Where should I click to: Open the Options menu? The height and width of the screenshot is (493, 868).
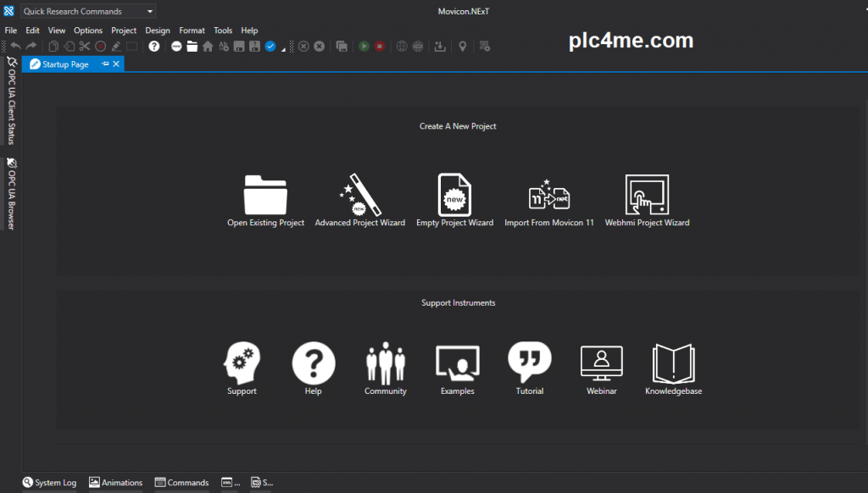88,30
